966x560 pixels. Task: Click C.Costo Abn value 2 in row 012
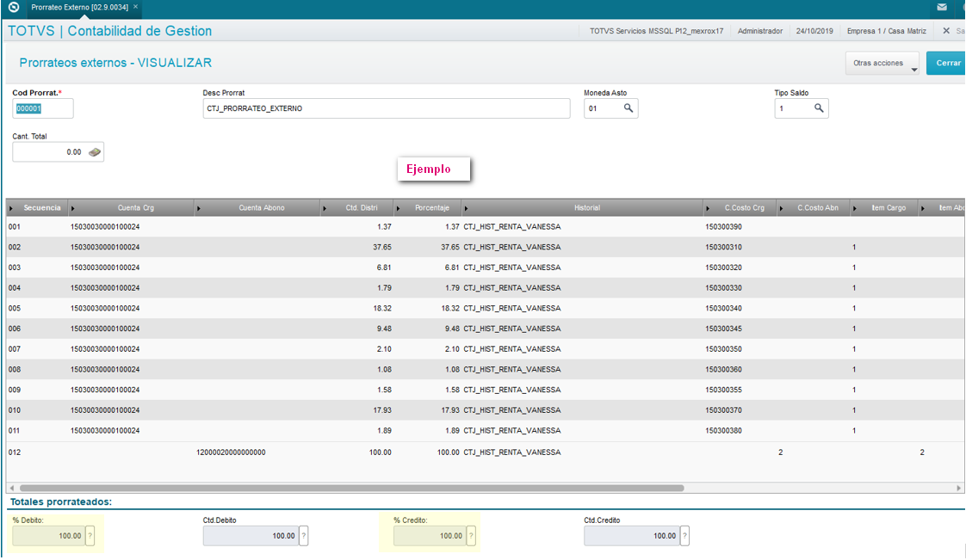781,452
